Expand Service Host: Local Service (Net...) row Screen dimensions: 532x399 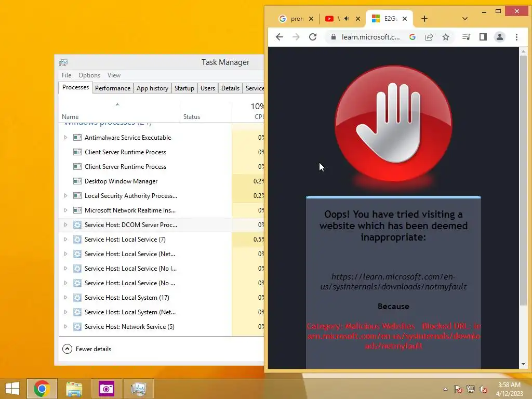pyautogui.click(x=65, y=254)
